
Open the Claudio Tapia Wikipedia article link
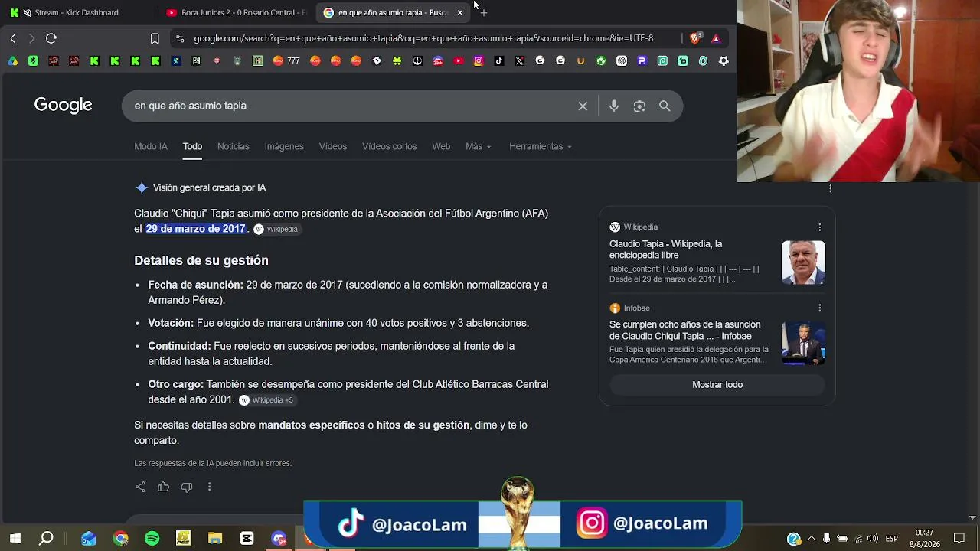[x=665, y=249]
